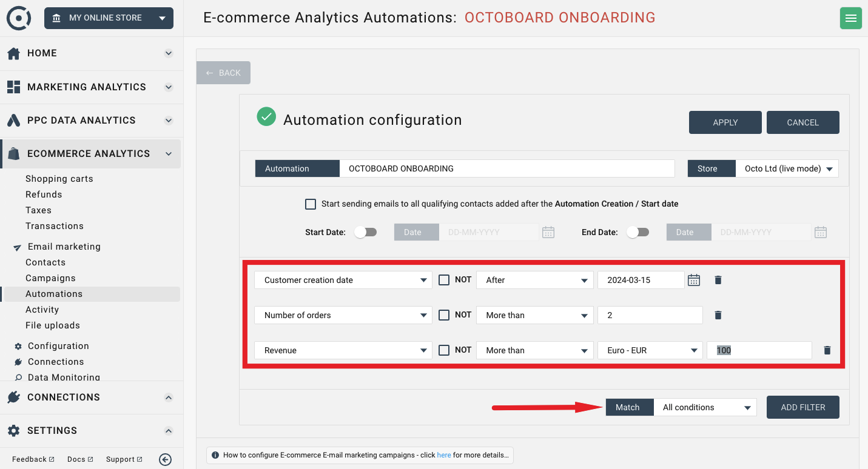Screen dimensions: 868x469
Task: Open the My Online Store dropdown
Action: [109, 18]
